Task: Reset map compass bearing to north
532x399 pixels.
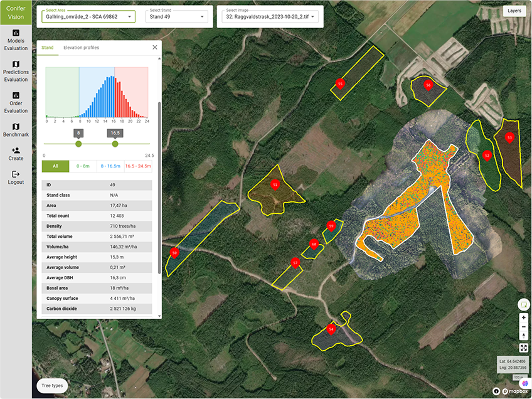Action: [x=523, y=336]
